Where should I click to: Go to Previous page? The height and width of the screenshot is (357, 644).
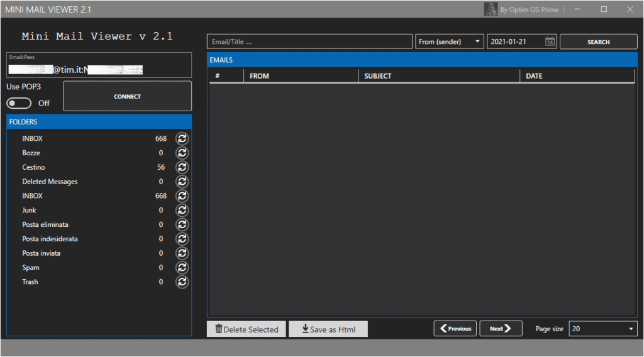(455, 329)
